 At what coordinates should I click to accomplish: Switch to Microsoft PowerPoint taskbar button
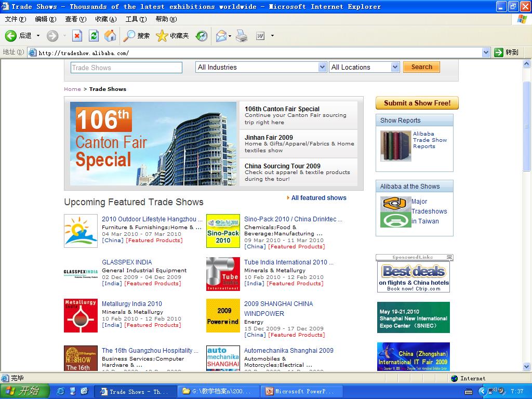[302, 391]
